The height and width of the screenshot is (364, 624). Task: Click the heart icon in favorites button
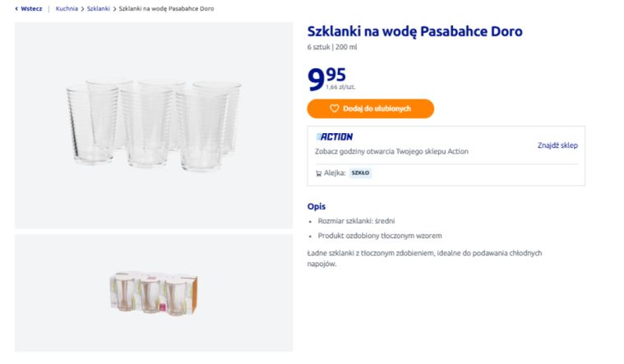coord(335,108)
